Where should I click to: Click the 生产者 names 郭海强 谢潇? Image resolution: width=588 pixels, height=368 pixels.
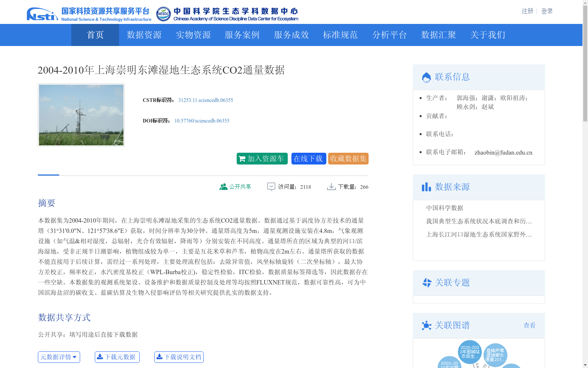[x=492, y=102]
